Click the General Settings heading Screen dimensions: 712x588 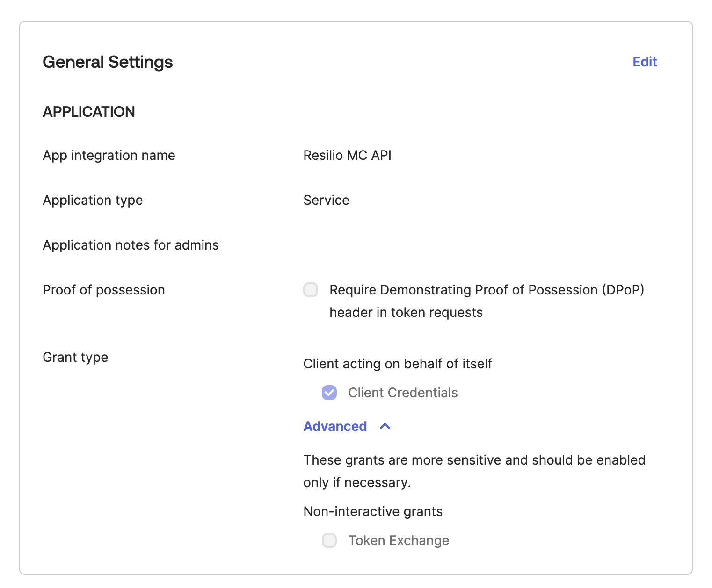[x=108, y=62]
